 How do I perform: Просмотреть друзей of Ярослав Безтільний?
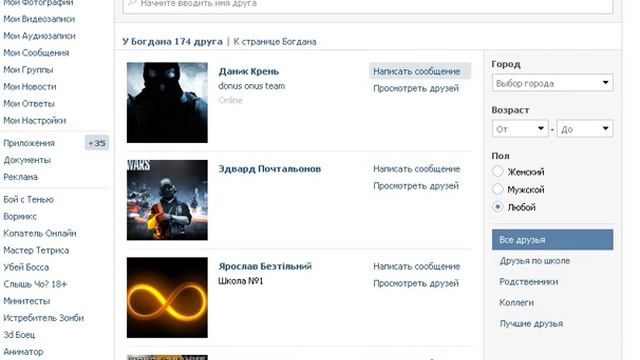point(416,283)
